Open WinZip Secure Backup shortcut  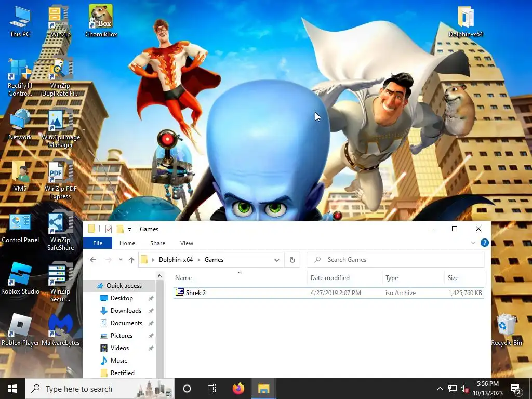[x=60, y=283]
